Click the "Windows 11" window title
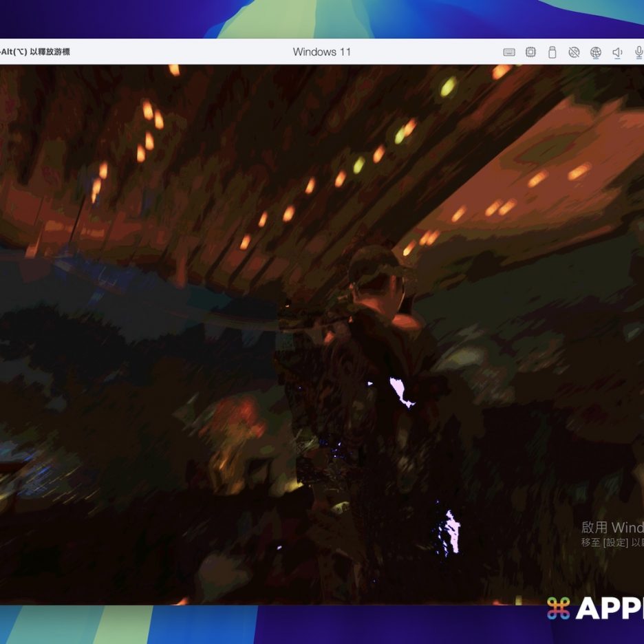The width and height of the screenshot is (644, 644). [321, 52]
